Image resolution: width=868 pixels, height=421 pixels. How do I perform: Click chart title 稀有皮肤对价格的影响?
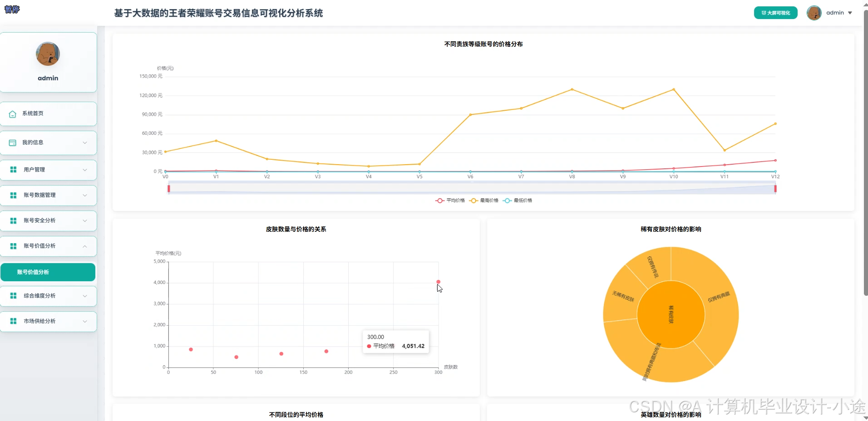click(x=671, y=229)
